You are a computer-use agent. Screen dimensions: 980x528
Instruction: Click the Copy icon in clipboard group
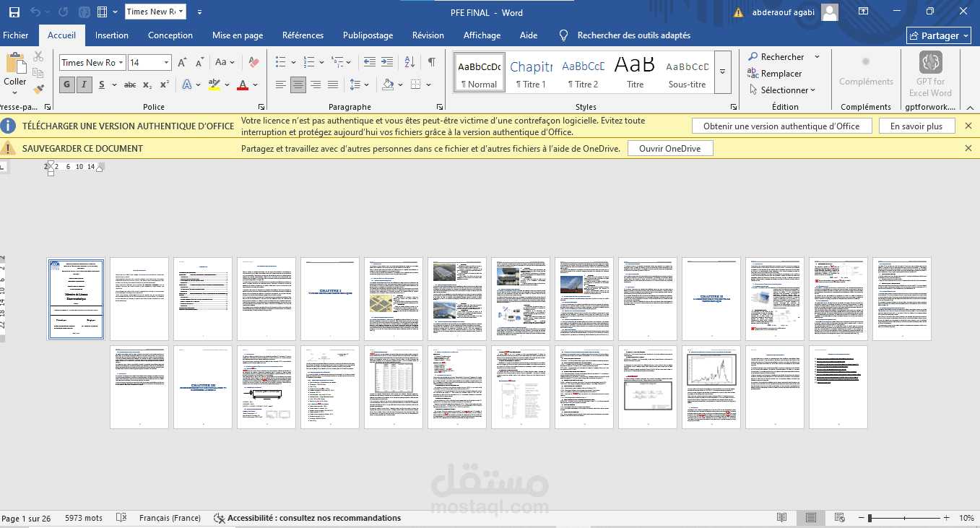(x=38, y=73)
